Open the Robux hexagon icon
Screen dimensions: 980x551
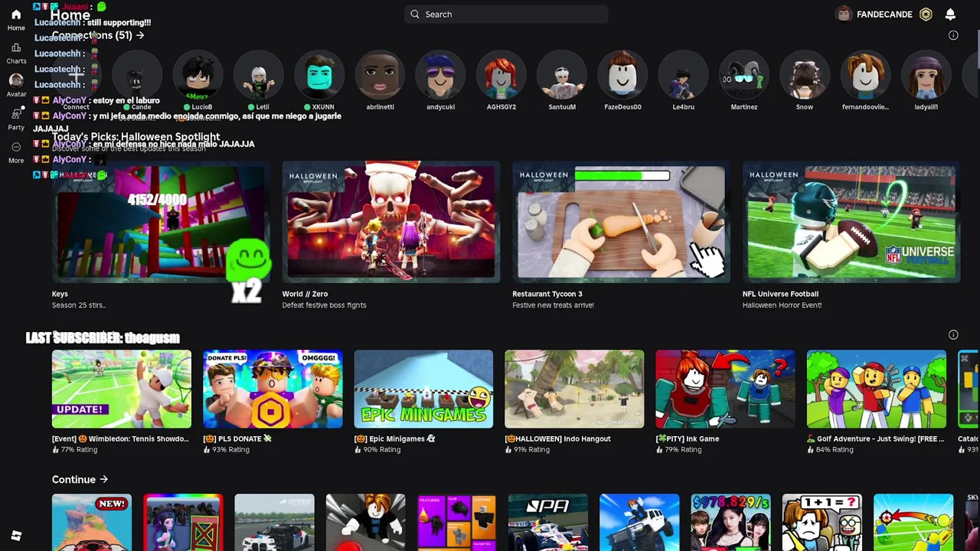(926, 14)
